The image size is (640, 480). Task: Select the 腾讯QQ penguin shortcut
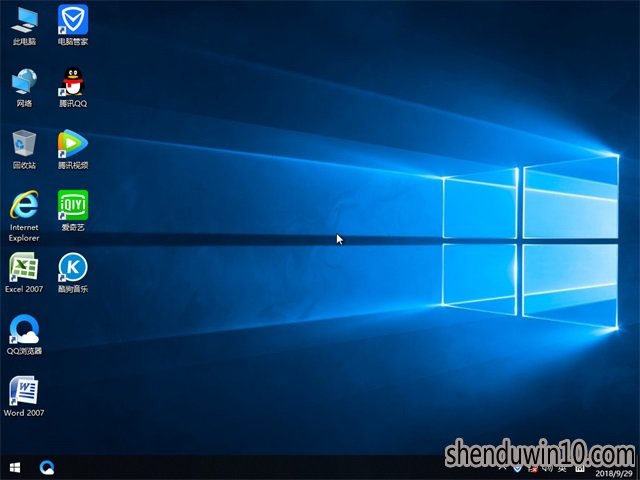(73, 87)
